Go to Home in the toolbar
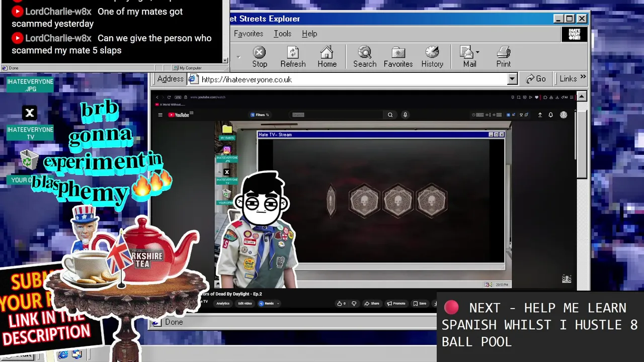This screenshot has width=644, height=362. point(327,56)
